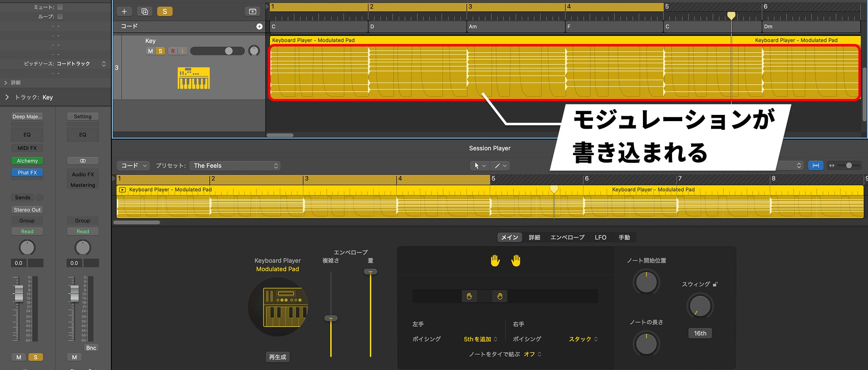The height and width of the screenshot is (370, 868).
Task: Click the add track plus button
Action: (124, 12)
